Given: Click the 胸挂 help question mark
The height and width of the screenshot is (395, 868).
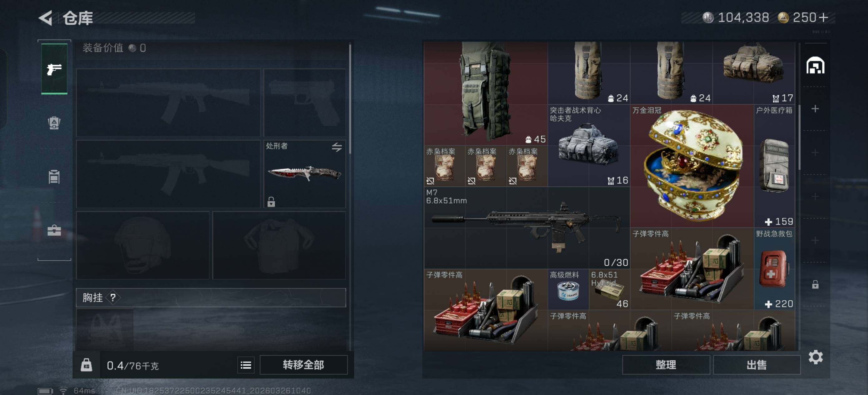Looking at the screenshot, I should pos(113,297).
